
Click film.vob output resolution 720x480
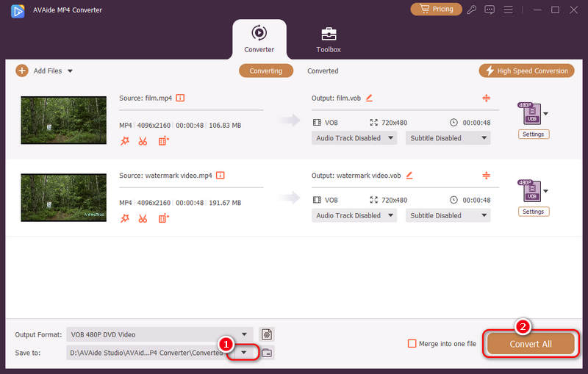tap(394, 123)
